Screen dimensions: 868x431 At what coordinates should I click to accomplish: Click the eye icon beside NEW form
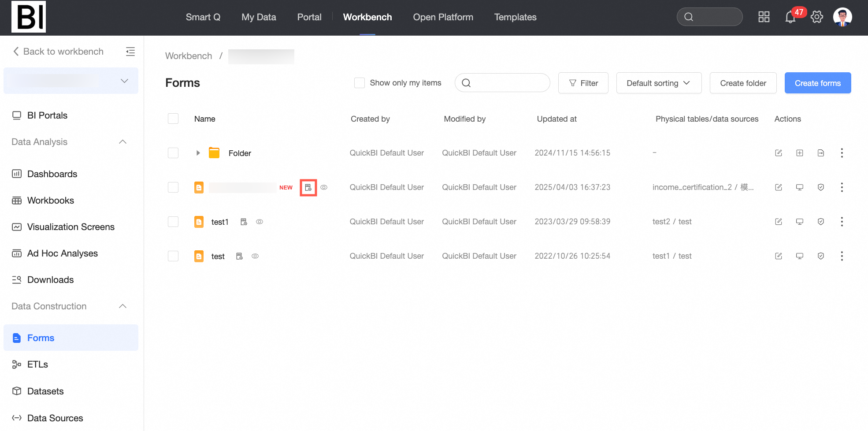324,187
